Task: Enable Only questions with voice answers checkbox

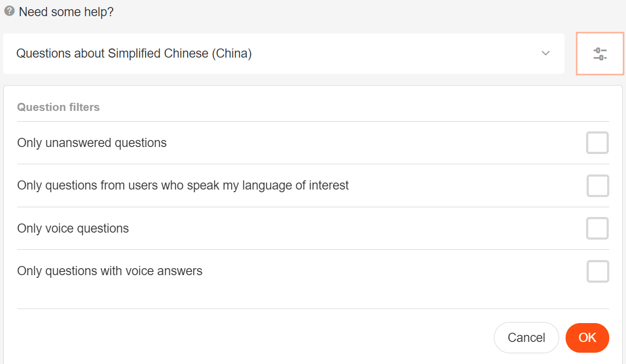Action: point(597,271)
